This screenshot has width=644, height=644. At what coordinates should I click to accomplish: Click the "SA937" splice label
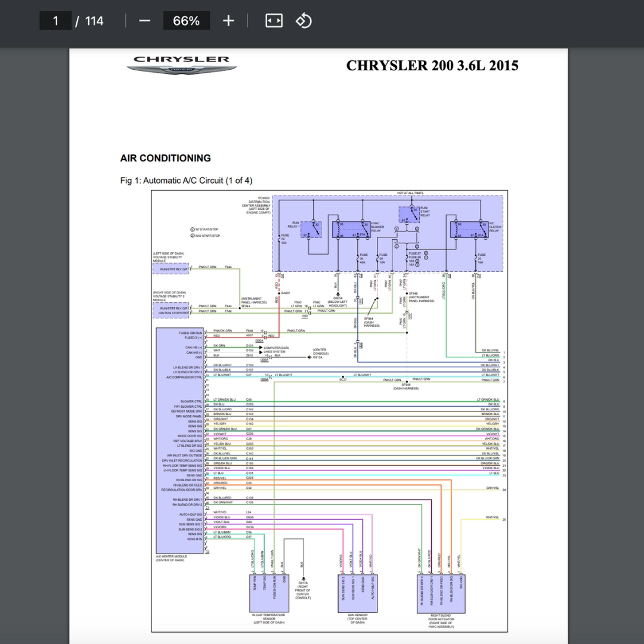coord(286,293)
